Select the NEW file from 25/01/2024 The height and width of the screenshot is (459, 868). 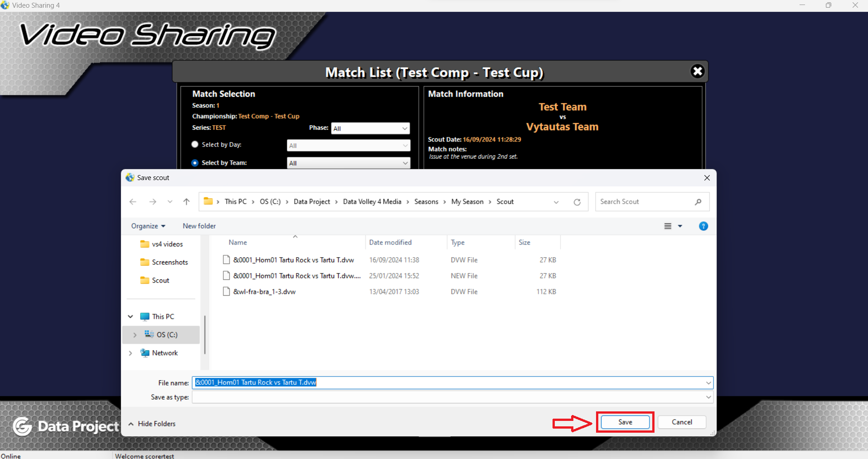point(389,276)
